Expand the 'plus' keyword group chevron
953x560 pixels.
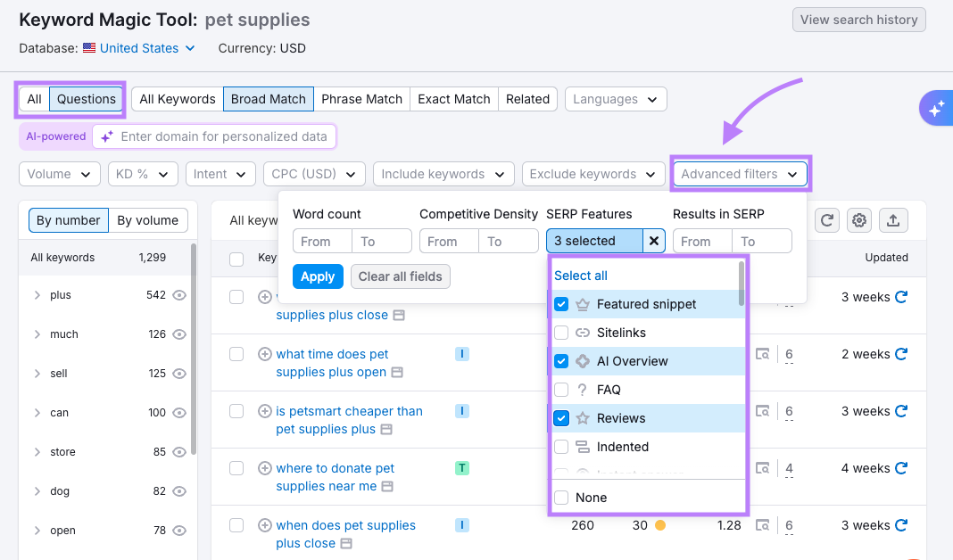(37, 295)
